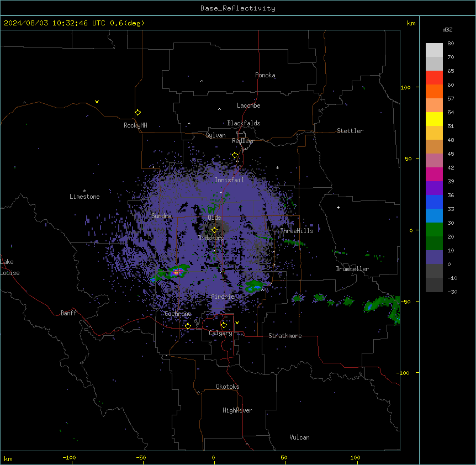Click the Limestone label
The width and height of the screenshot is (476, 465).
pos(84,197)
